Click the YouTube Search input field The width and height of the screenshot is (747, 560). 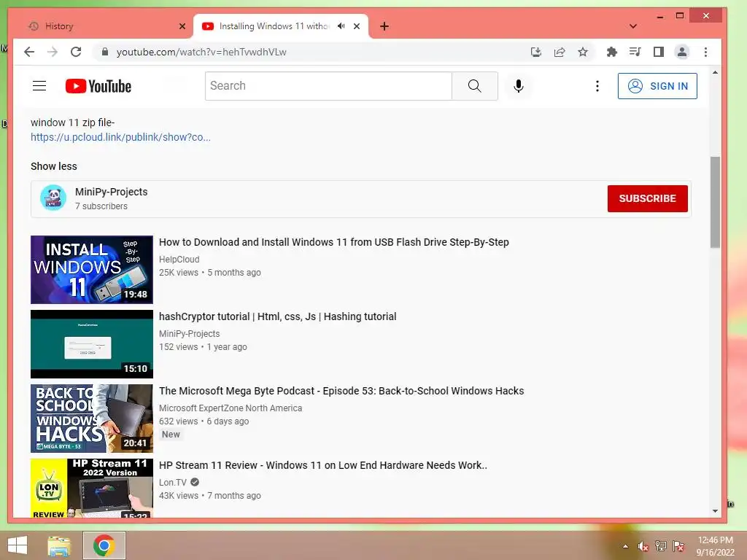(x=328, y=86)
